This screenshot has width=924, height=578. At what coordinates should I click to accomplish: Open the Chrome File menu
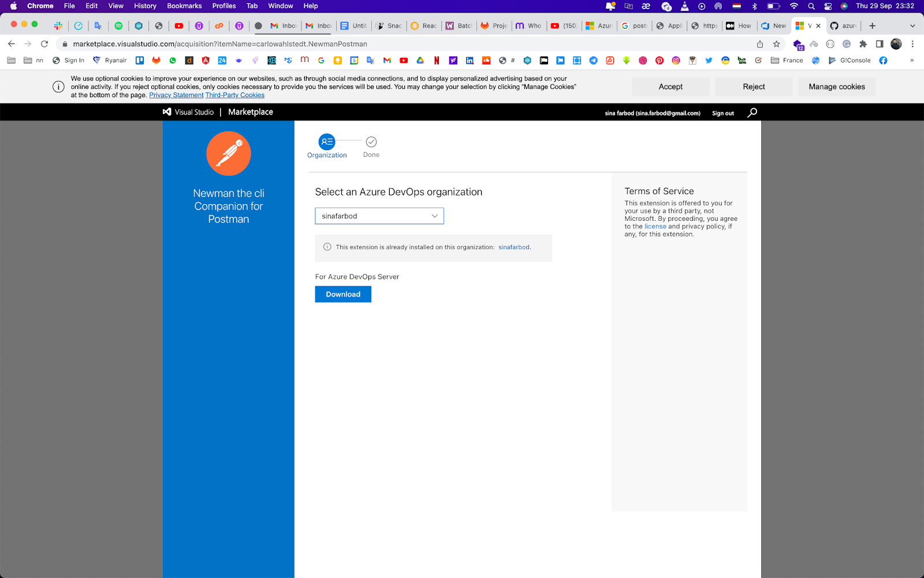(x=69, y=6)
